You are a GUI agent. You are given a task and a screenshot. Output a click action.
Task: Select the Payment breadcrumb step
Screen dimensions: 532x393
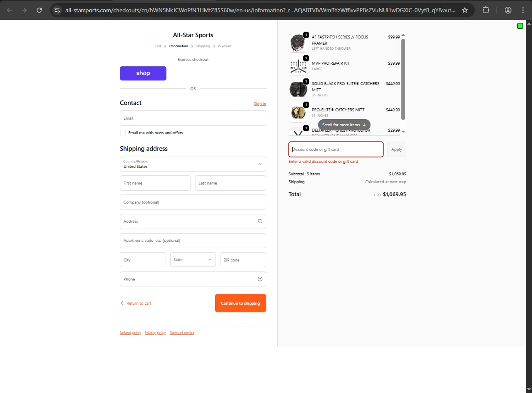[225, 46]
